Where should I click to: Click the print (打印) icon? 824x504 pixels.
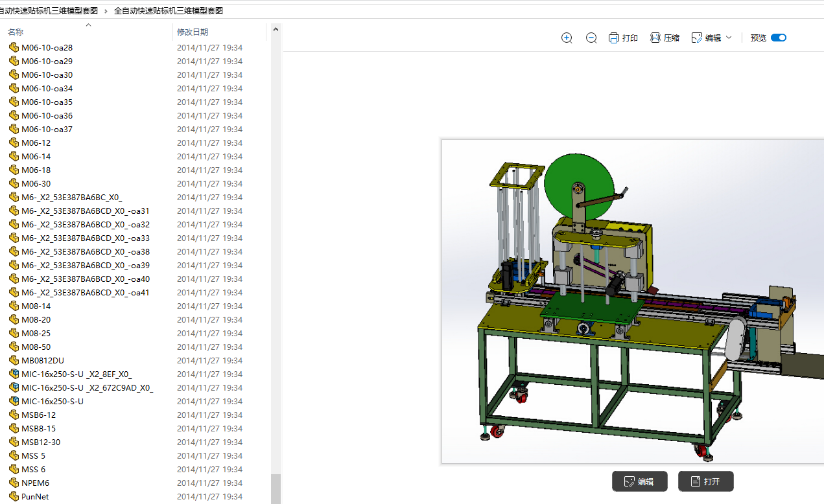pyautogui.click(x=614, y=38)
